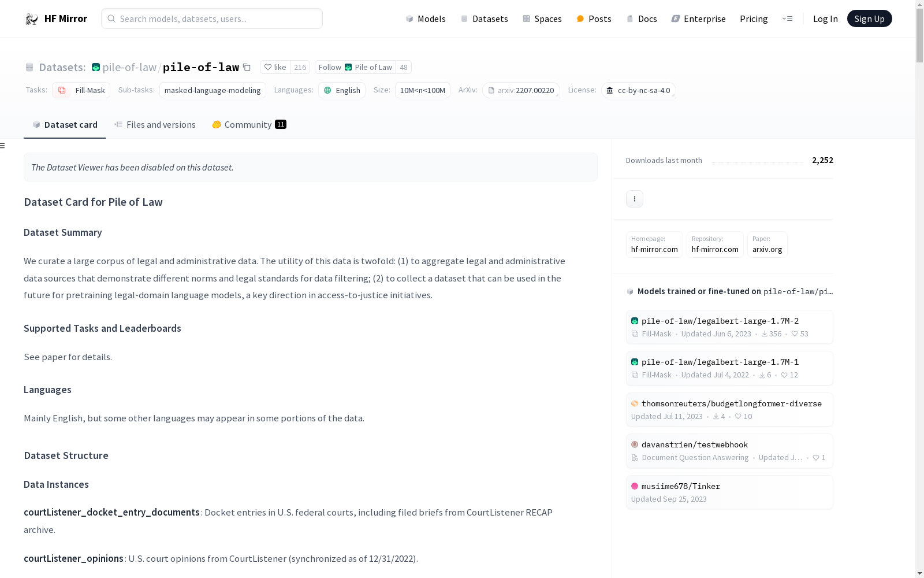Open Posts in the top navigation
This screenshot has width=924, height=578.
pos(594,18)
